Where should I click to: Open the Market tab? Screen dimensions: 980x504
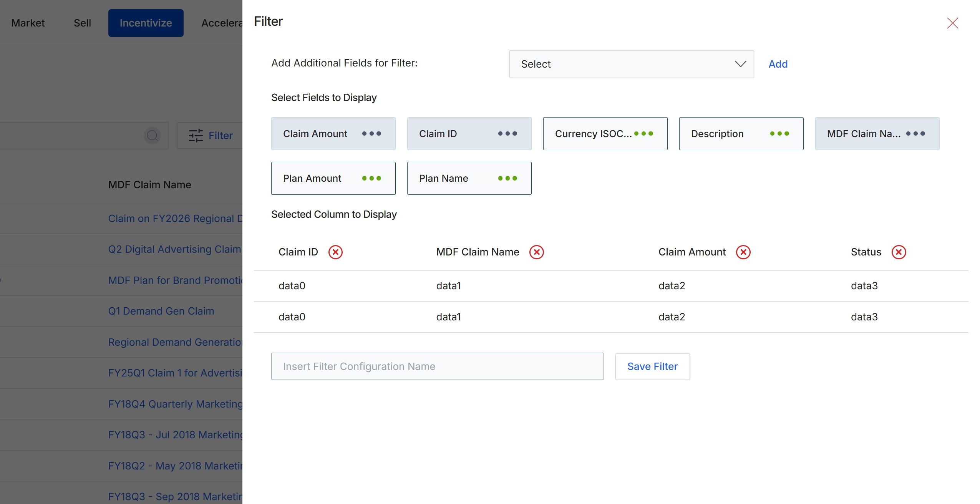click(28, 23)
